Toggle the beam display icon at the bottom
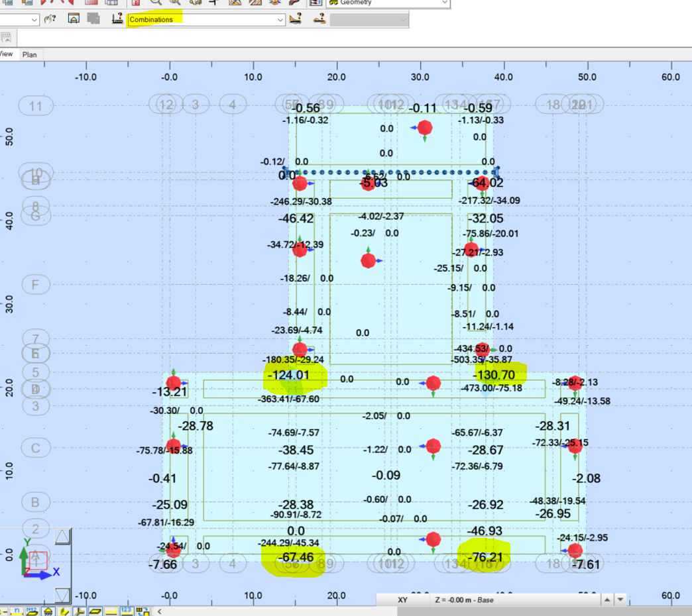 (x=80, y=611)
